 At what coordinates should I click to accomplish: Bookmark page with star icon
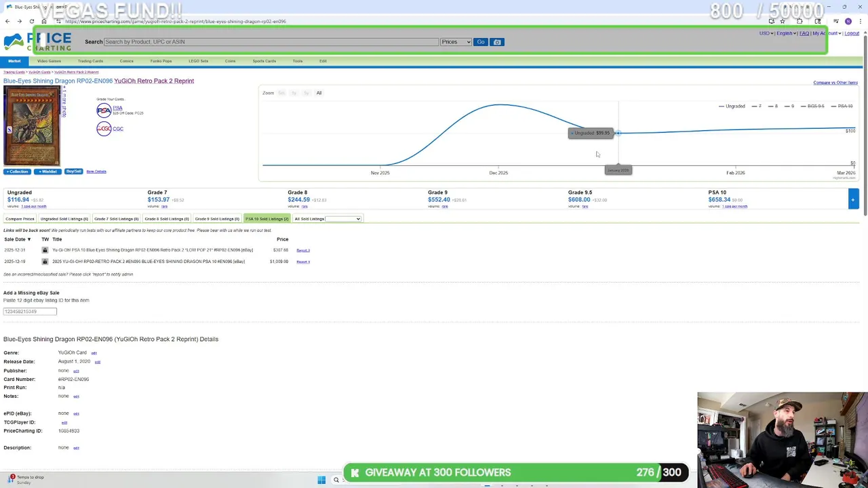point(783,21)
